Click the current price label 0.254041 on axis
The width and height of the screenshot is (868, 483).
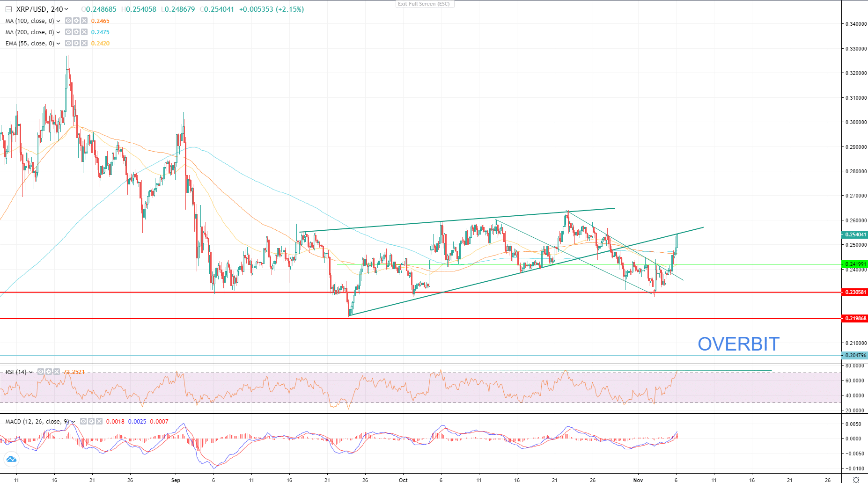(854, 234)
